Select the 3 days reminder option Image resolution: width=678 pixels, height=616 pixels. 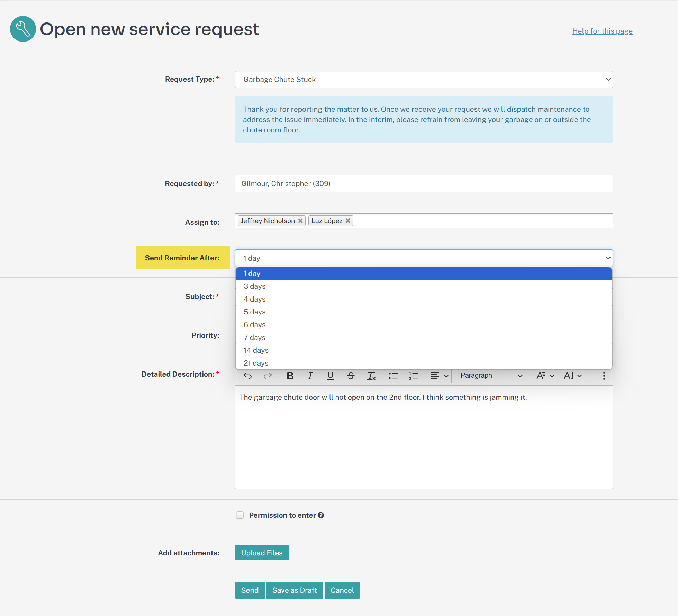point(424,286)
